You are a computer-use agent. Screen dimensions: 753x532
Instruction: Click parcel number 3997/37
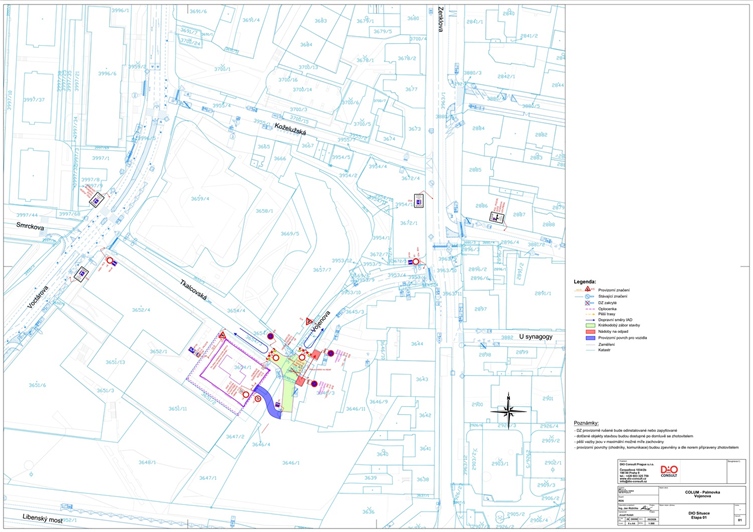[x=34, y=100]
